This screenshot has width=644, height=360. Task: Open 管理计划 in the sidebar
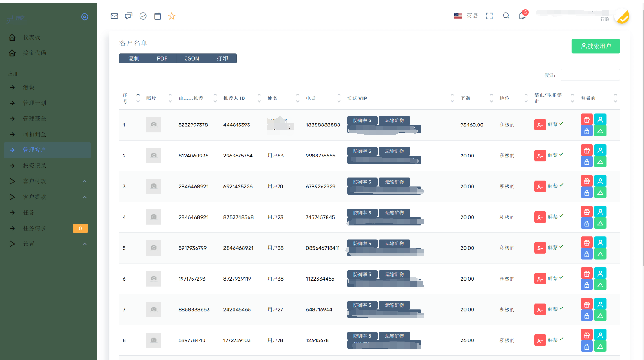pos(35,103)
